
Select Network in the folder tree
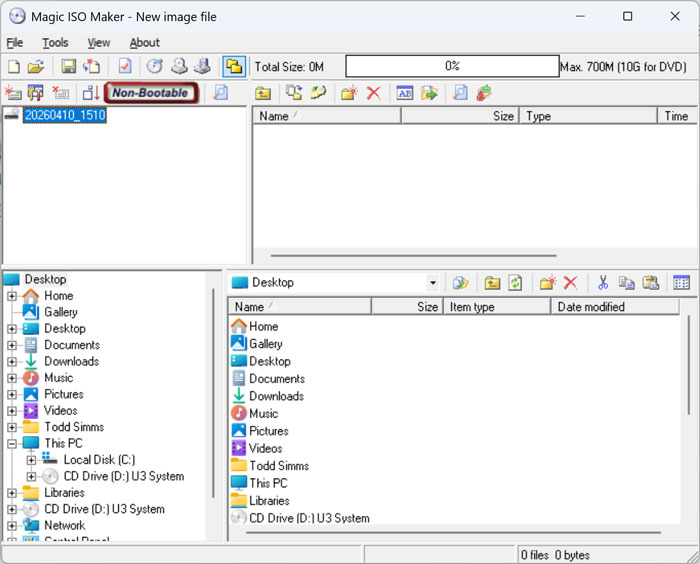65,526
